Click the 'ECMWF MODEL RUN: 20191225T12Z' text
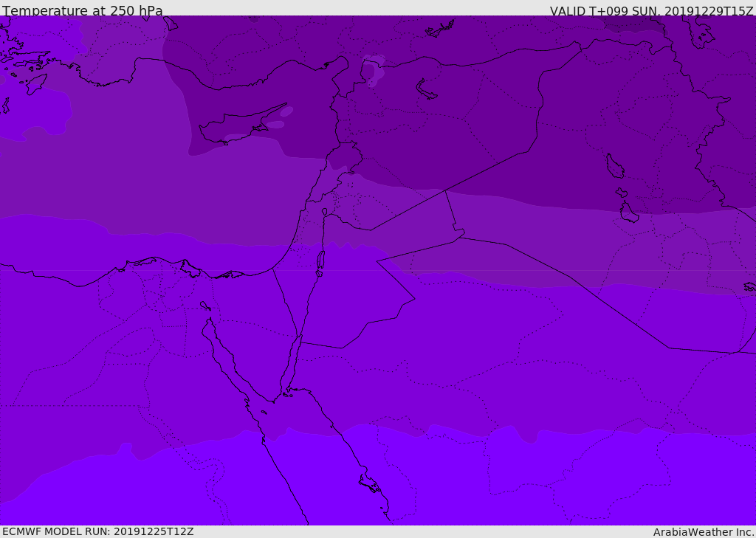 [98, 531]
